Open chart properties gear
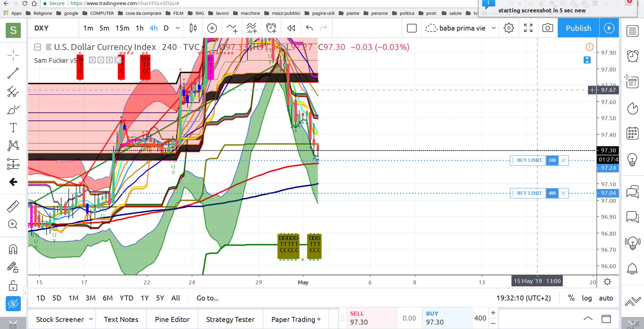 (x=509, y=28)
